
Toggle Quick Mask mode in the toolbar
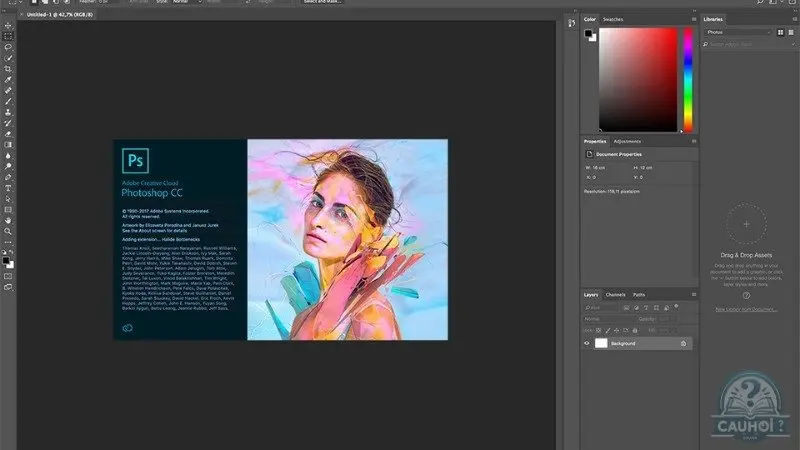[8, 277]
